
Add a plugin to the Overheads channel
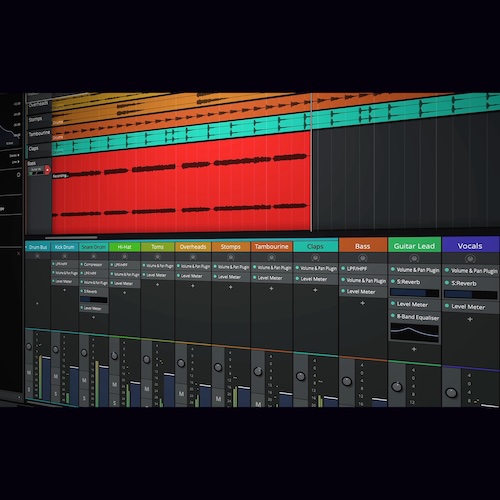tap(193, 286)
